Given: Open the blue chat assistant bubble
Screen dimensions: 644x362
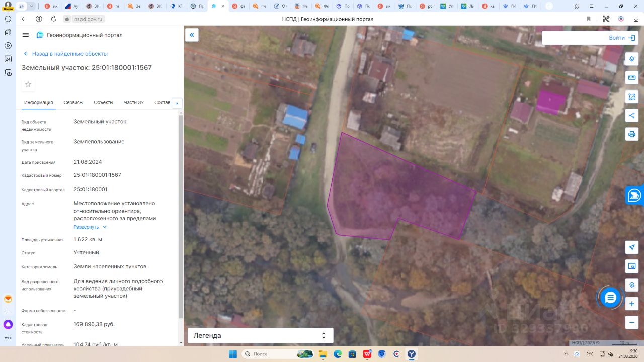Looking at the screenshot, I should (x=610, y=298).
